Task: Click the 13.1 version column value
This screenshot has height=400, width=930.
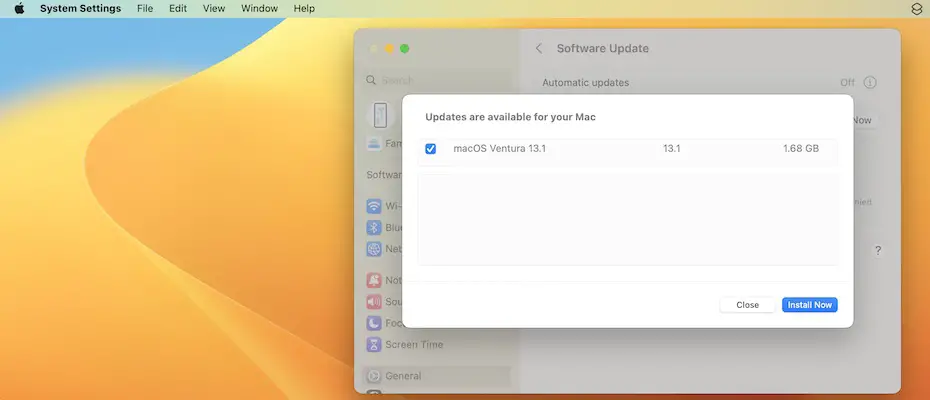Action: [x=671, y=148]
